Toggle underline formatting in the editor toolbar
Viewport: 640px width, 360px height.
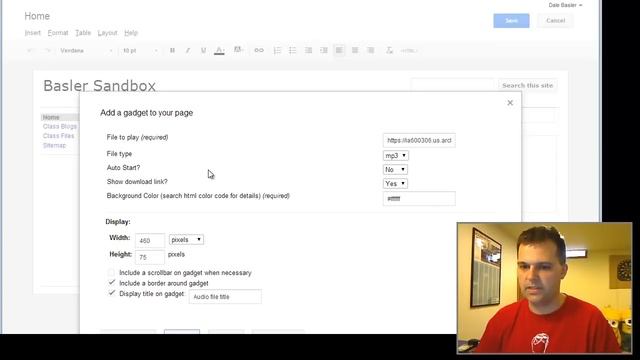(203, 50)
